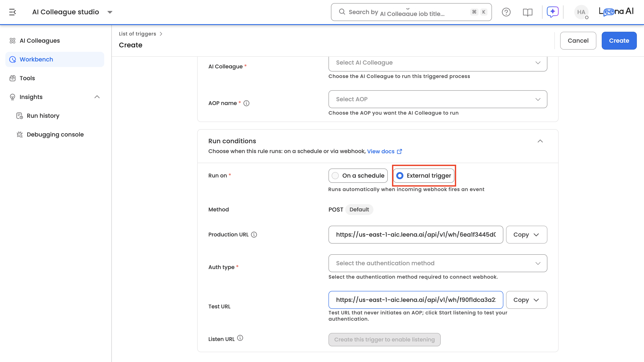Open the Test URL Copy dropdown
Image resolution: width=644 pixels, height=362 pixels.
coord(527,300)
